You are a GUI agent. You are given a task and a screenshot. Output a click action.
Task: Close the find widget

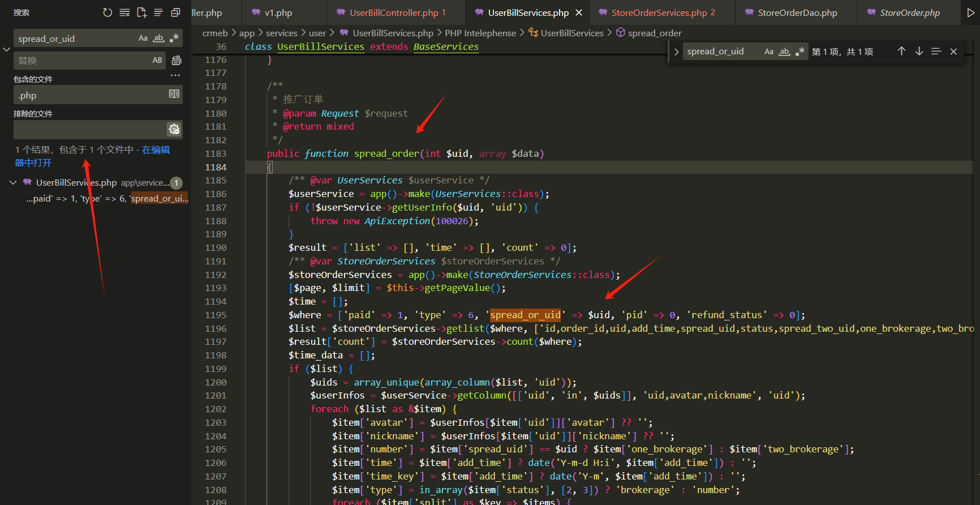click(953, 52)
